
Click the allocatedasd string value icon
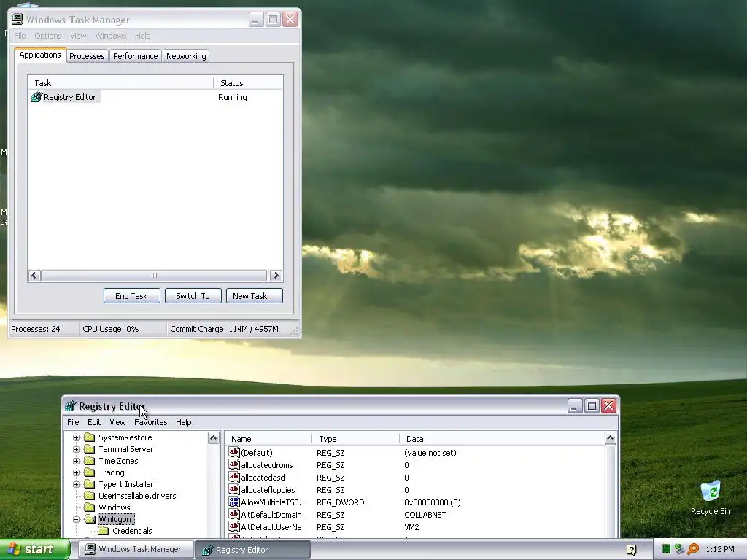click(x=234, y=477)
